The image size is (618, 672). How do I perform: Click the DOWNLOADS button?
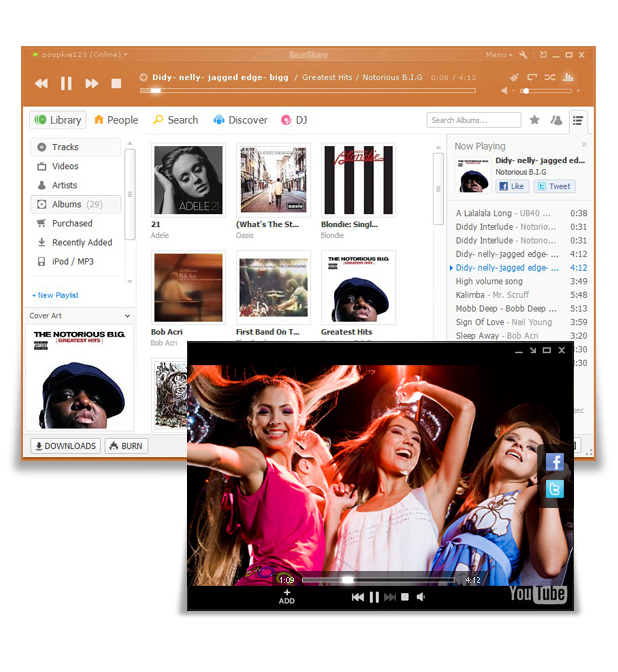pos(66,446)
